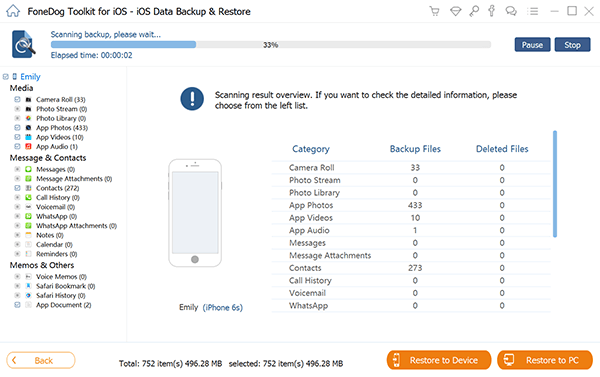Screen dimensions: 600x377
Task: Toggle the App Document checkbox
Action: coord(17,305)
